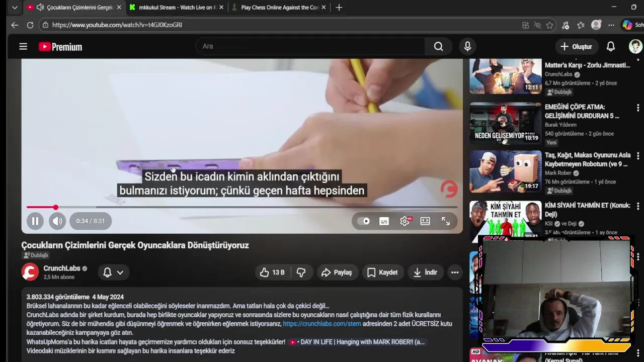The height and width of the screenshot is (362, 644).
Task: Toggle subtitles with the captions icon
Action: [x=384, y=221]
